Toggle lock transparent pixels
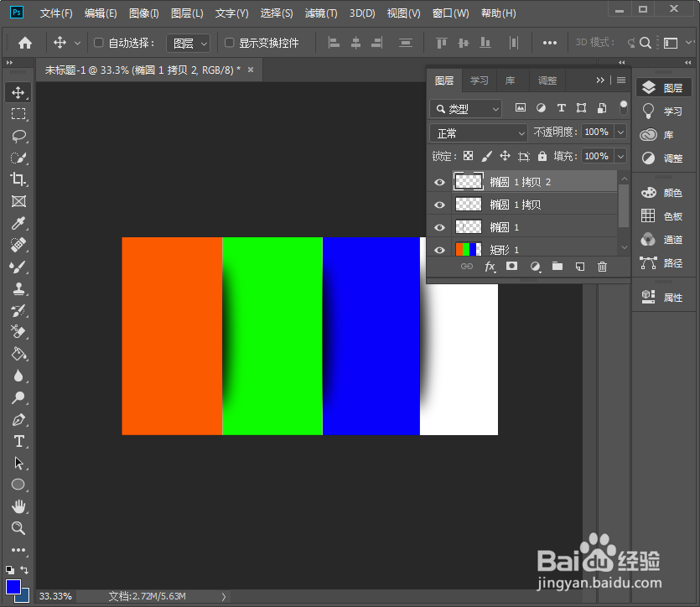This screenshot has width=700, height=607. [x=468, y=156]
